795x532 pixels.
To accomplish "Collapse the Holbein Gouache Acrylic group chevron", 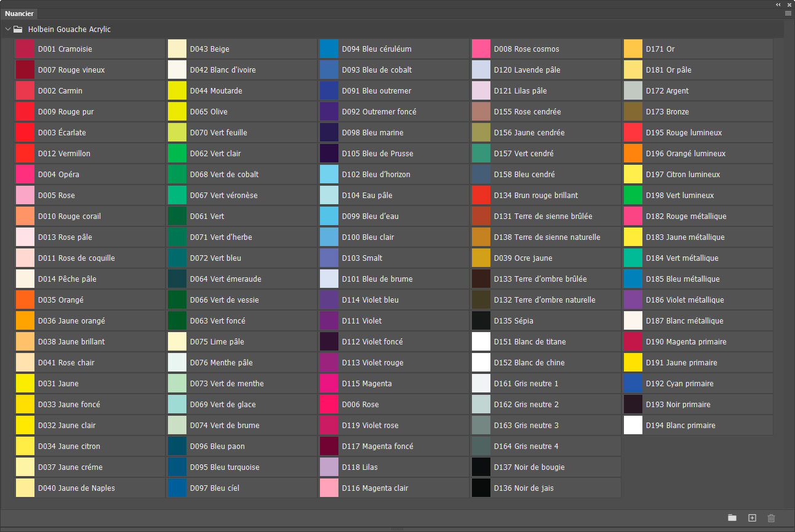I will coord(7,29).
